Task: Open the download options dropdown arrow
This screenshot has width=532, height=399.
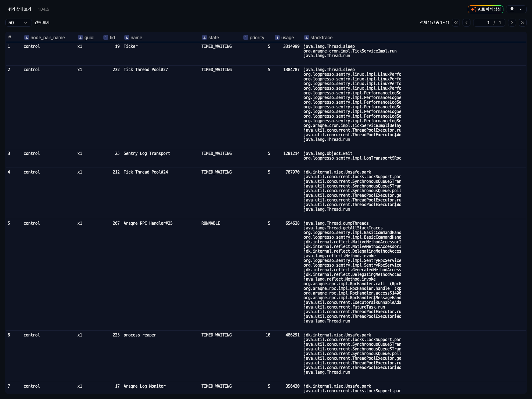Action: click(x=521, y=9)
